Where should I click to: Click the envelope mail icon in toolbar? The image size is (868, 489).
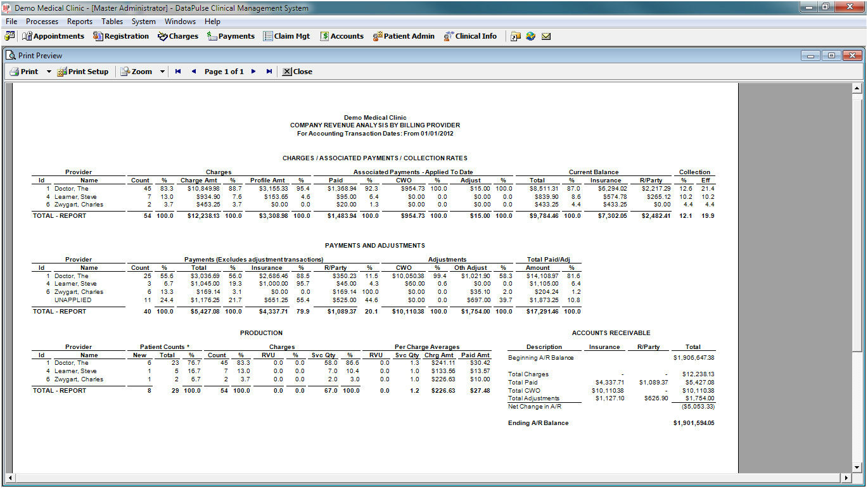pos(546,36)
